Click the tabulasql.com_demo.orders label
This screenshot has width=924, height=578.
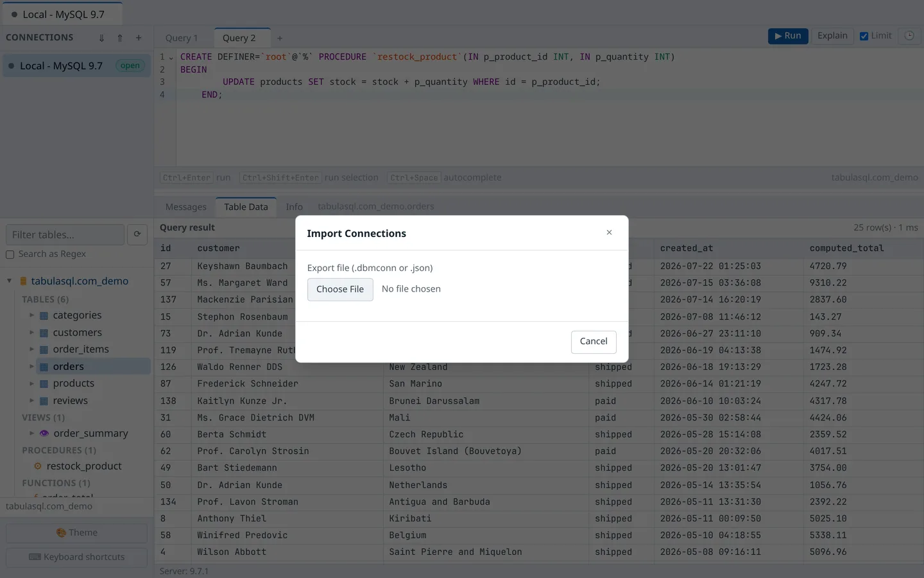pyautogui.click(x=376, y=207)
